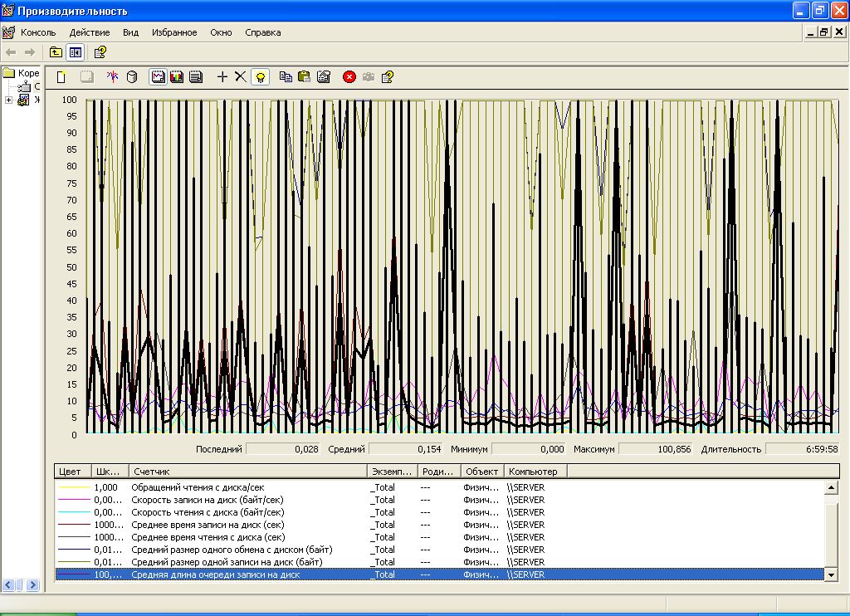Switch to View Report mode

(x=196, y=77)
